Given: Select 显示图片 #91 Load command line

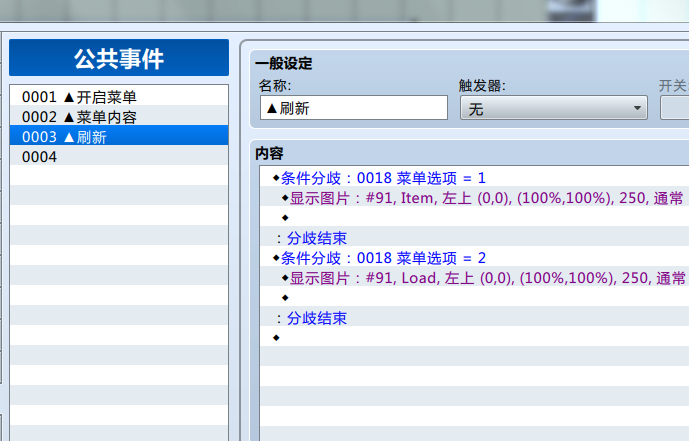Looking at the screenshot, I should pos(475,278).
